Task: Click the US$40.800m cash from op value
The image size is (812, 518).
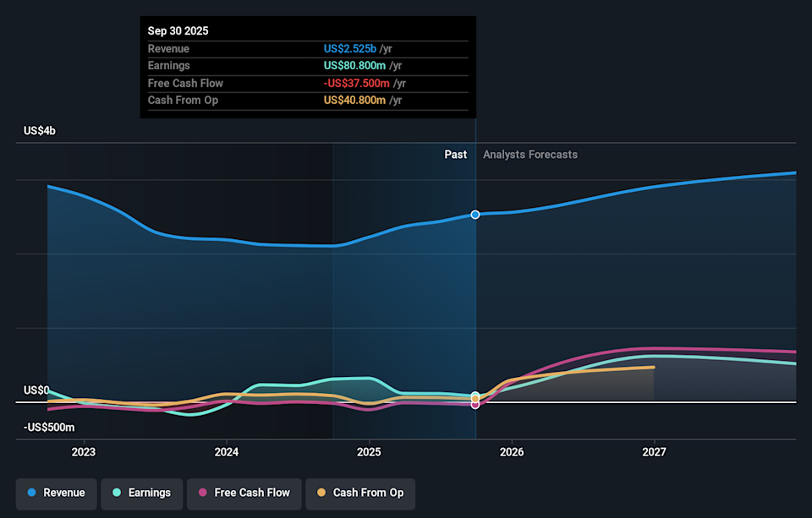Action: [354, 101]
